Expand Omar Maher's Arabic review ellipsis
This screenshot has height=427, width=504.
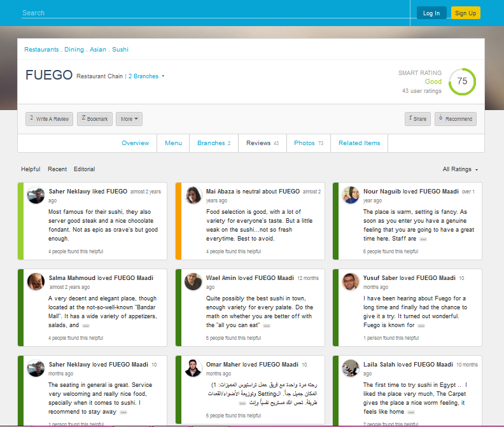[x=242, y=403]
